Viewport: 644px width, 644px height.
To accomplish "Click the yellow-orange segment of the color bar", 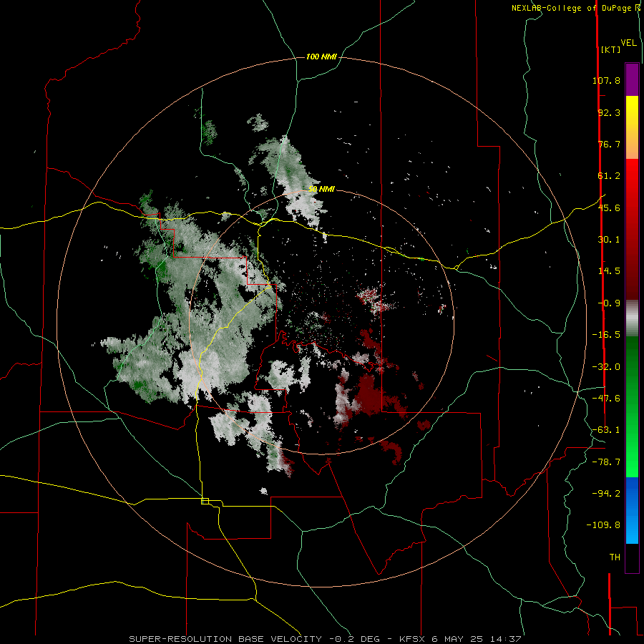I will point(632,127).
